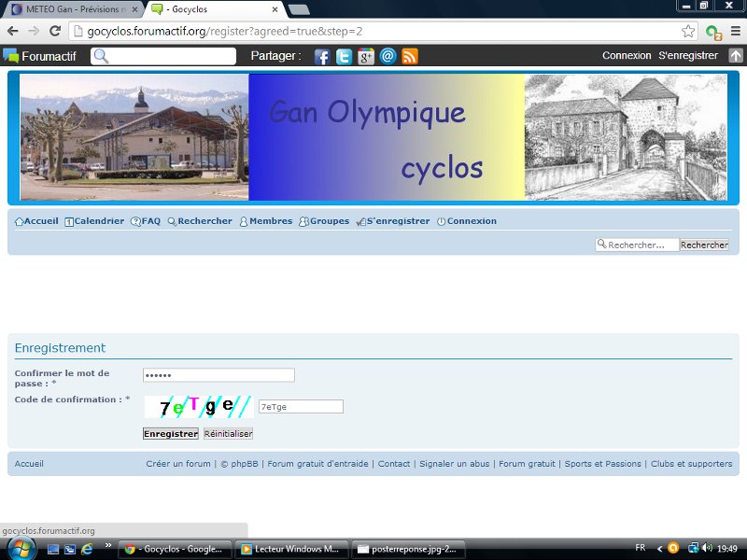
Task: Share on Facebook icon
Action: pos(322,57)
